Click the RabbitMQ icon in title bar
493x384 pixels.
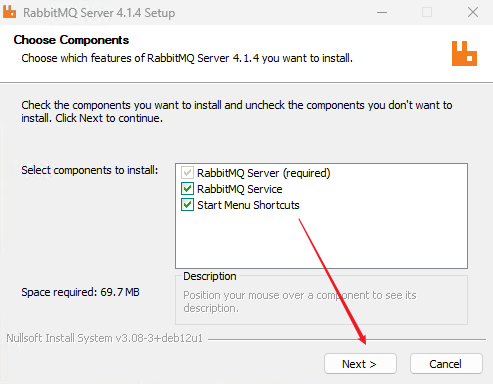9,12
